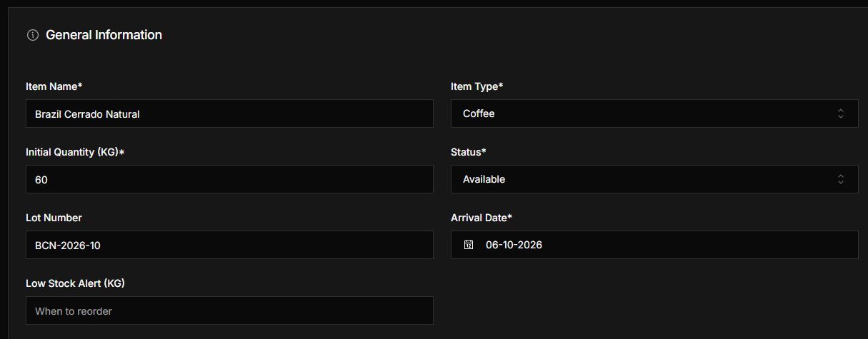Click the Initial Quantity (KG) label
Viewport: 868px width, 339px height.
pos(75,152)
